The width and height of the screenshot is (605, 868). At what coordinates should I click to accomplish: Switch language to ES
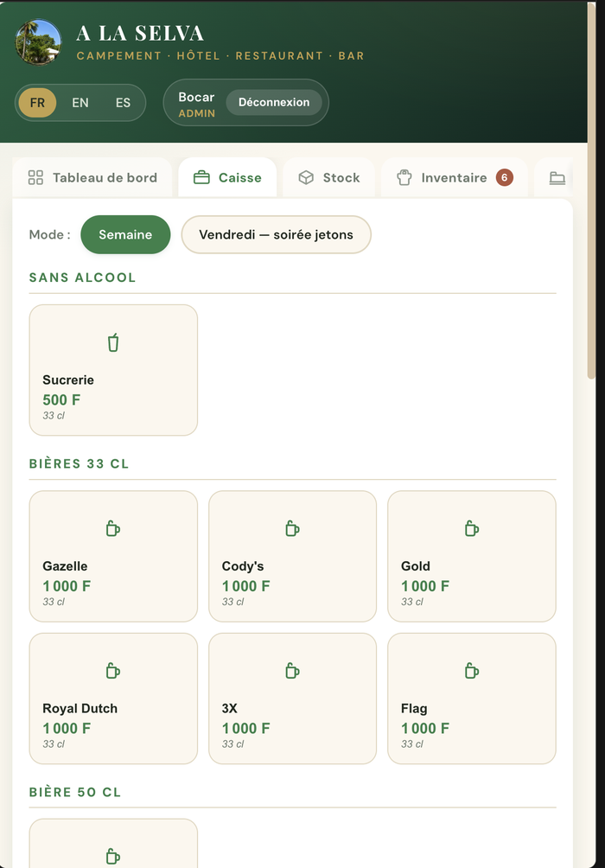tap(123, 102)
